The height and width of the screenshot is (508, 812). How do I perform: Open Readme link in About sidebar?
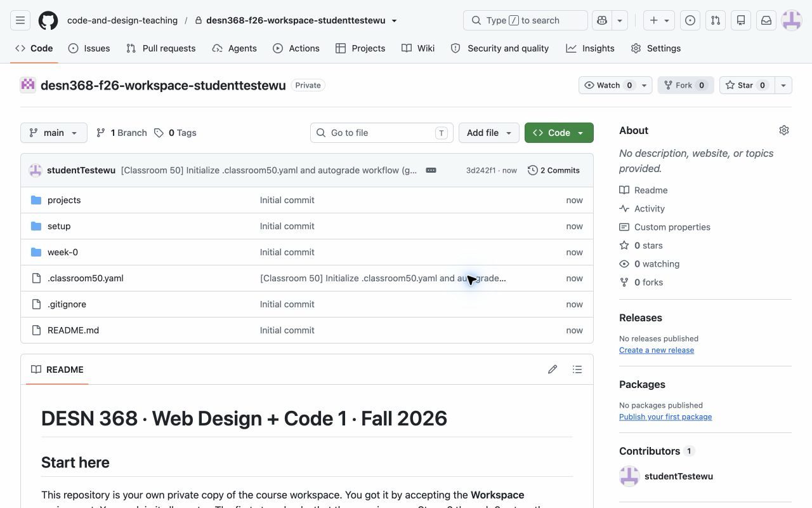644,190
